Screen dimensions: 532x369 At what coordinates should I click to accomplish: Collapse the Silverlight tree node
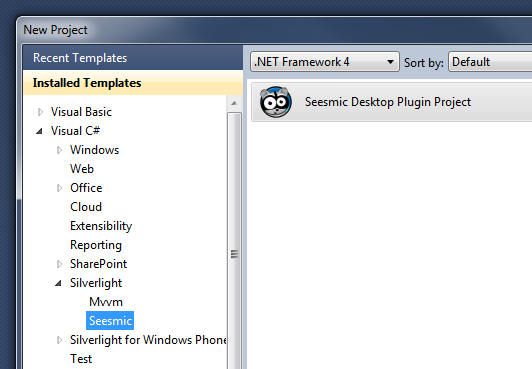58,283
